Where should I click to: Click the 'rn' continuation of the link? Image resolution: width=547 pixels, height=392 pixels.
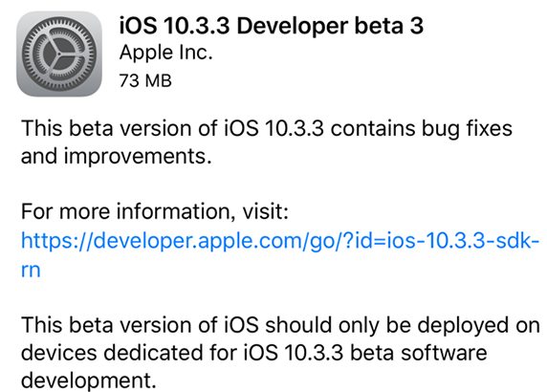pyautogui.click(x=31, y=271)
